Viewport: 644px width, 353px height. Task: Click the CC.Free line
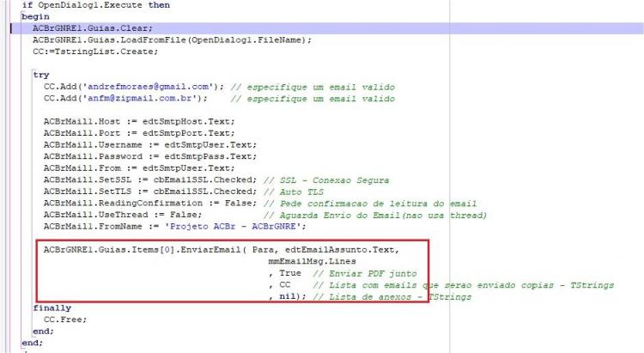65,320
